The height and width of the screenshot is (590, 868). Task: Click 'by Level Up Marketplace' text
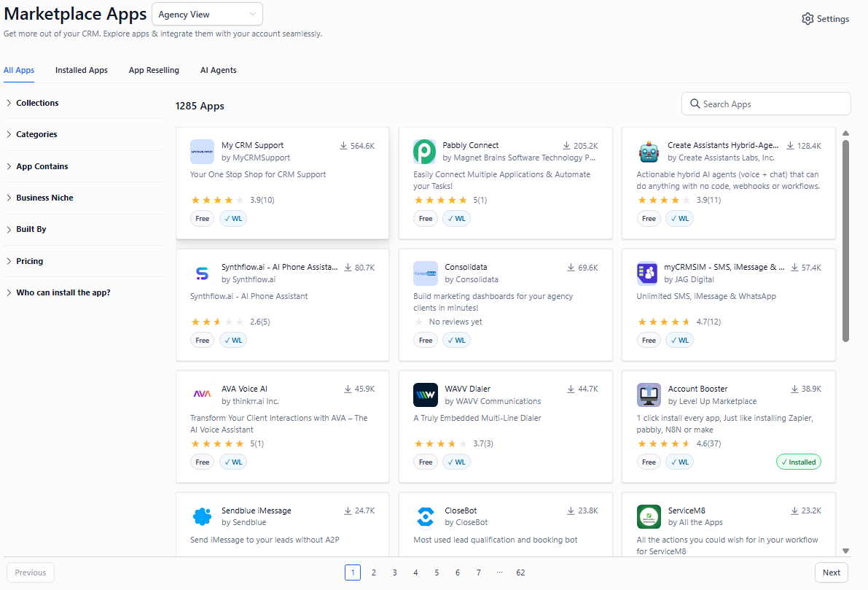pos(713,401)
